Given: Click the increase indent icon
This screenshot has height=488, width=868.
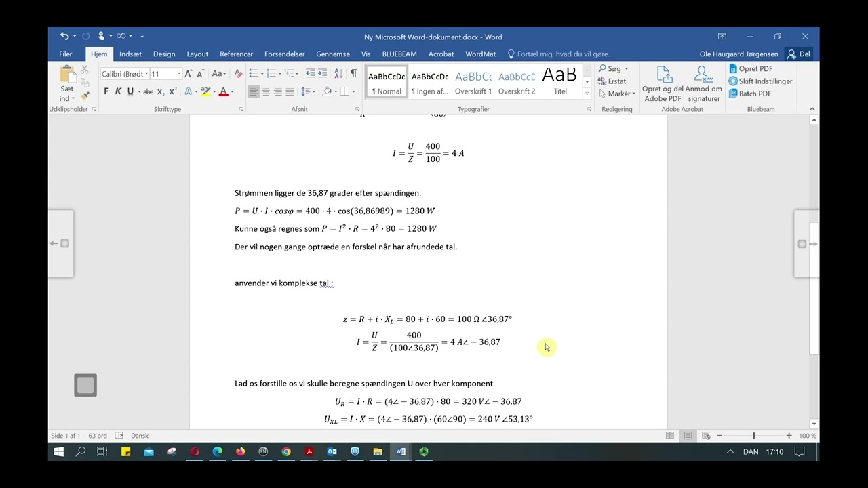Looking at the screenshot, I should pos(322,73).
